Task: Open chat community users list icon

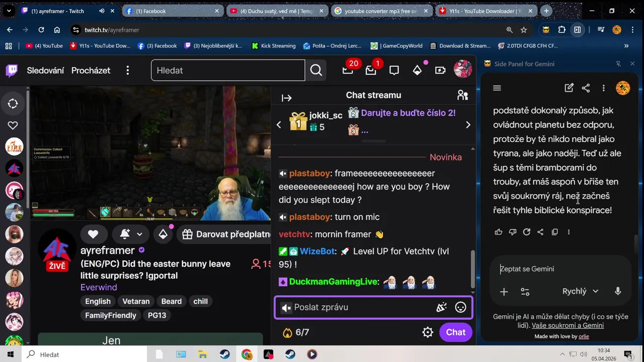Action: click(x=462, y=95)
